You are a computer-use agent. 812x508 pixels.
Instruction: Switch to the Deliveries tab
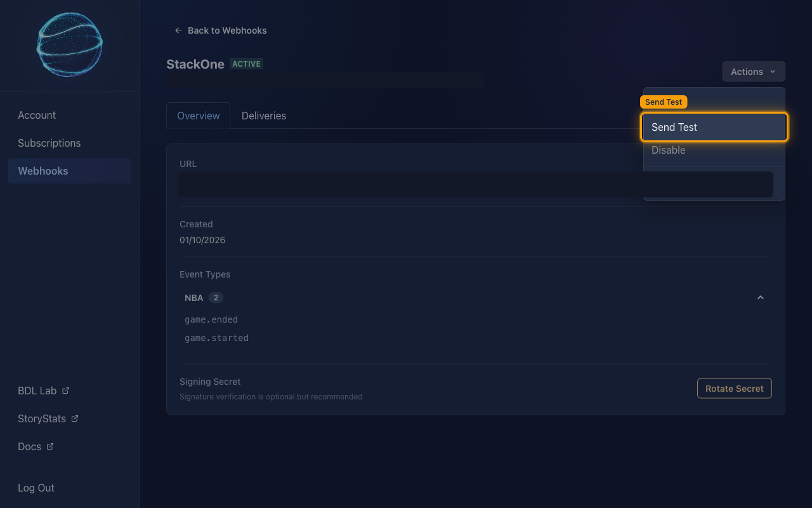point(264,116)
